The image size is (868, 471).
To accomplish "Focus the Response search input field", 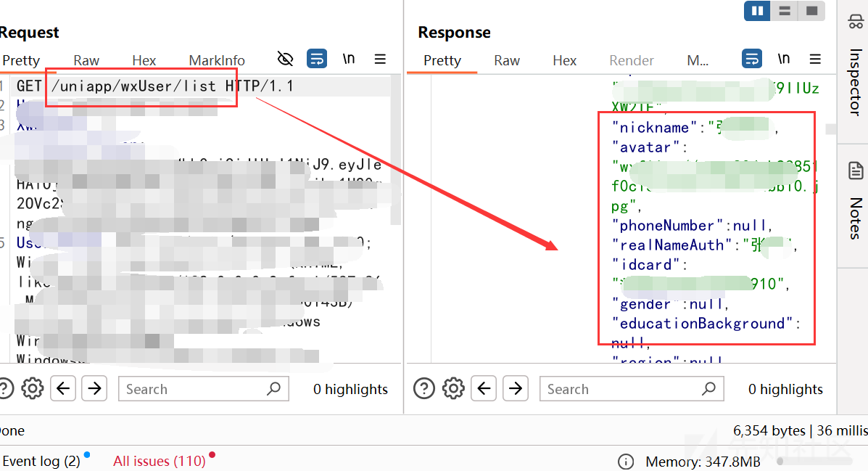I will coord(632,389).
